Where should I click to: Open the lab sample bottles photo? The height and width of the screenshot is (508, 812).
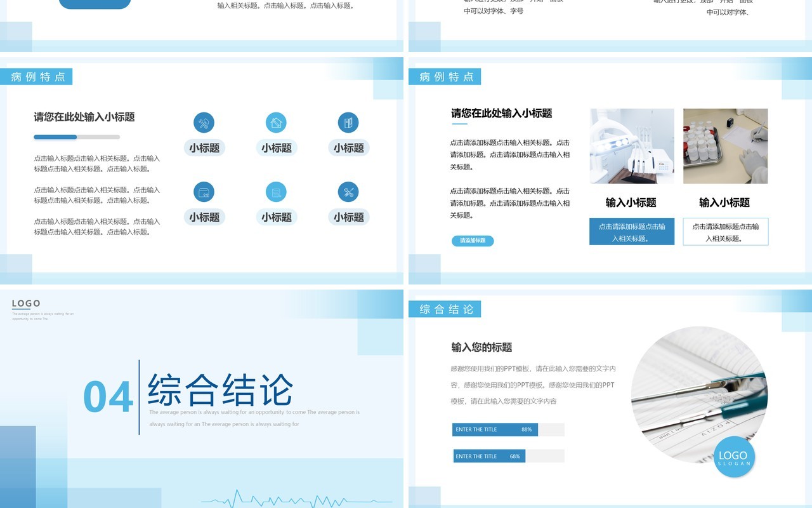click(726, 146)
